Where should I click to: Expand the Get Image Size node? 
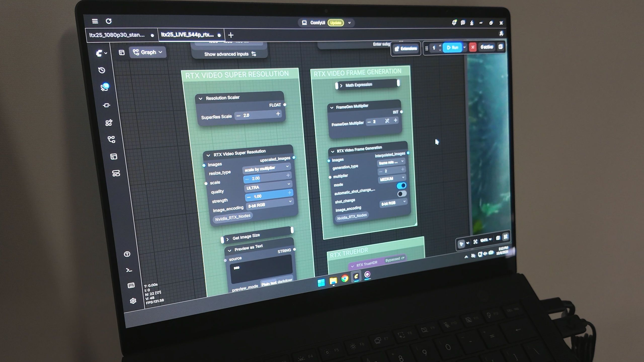tap(227, 239)
